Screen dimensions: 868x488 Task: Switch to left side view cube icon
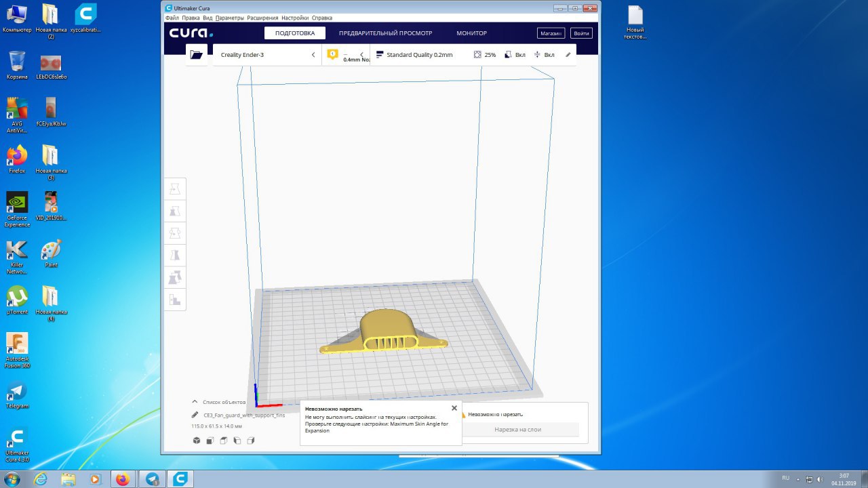click(x=237, y=441)
